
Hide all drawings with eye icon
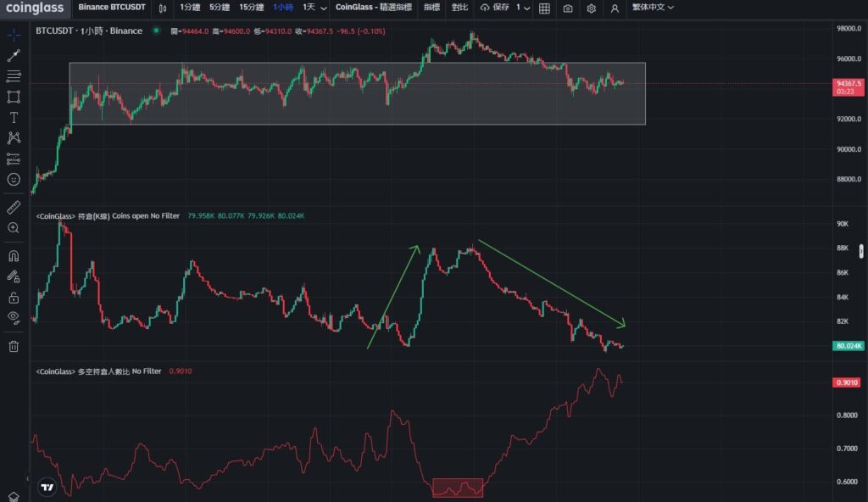click(x=14, y=317)
